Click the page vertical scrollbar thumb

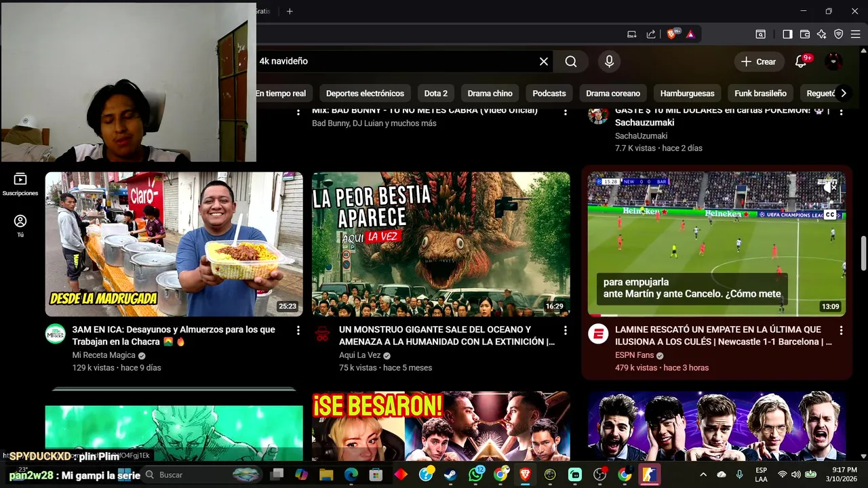(863, 253)
